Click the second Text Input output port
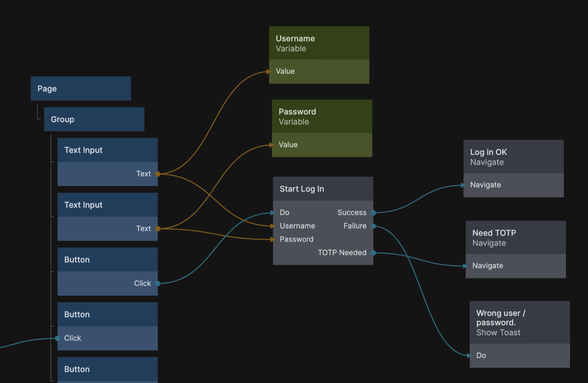This screenshot has height=383, width=588. pos(158,229)
